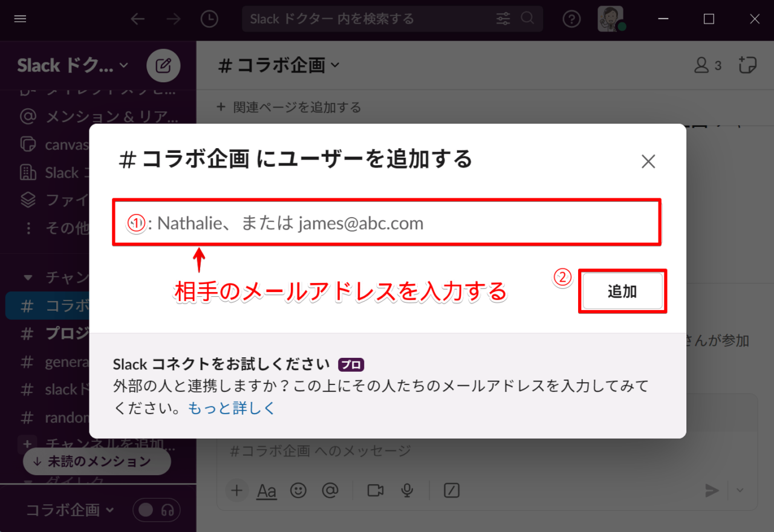Image resolution: width=774 pixels, height=532 pixels.
Task: Open slash shortcuts icon
Action: coord(452,490)
